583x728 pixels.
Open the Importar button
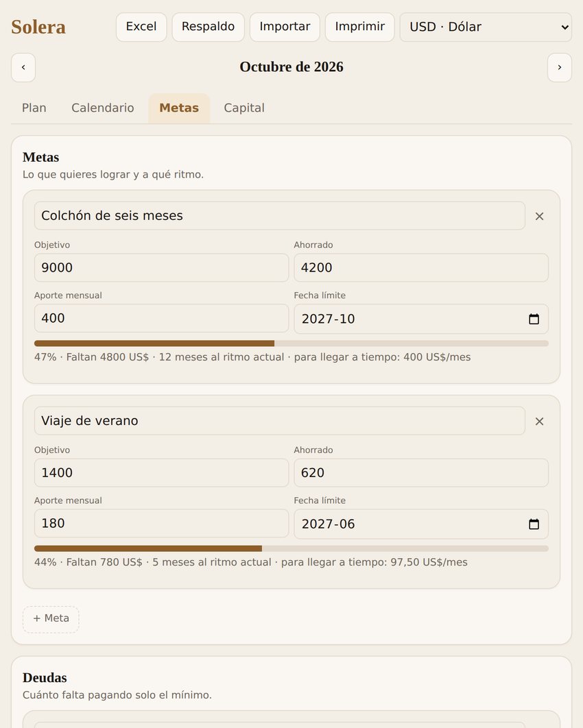285,27
